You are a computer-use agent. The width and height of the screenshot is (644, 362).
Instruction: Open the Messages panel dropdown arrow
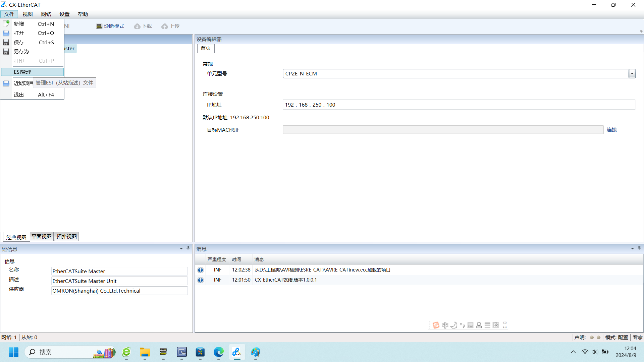point(632,248)
